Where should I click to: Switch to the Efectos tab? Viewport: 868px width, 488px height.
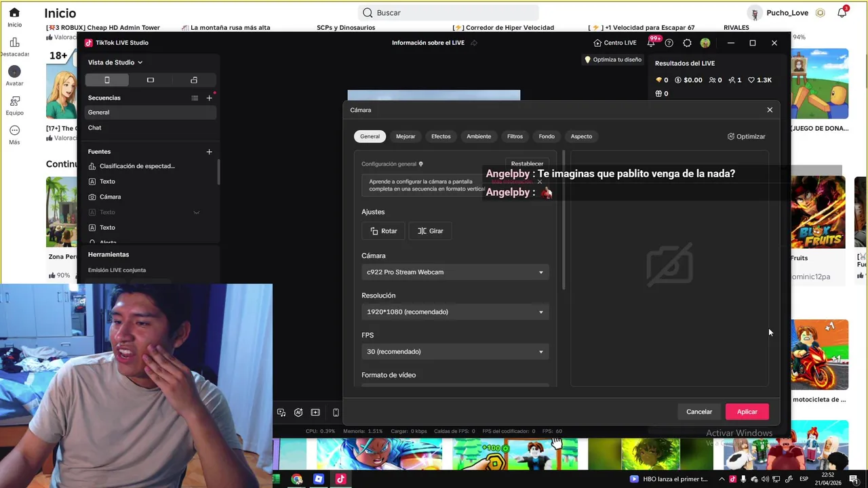click(x=441, y=136)
